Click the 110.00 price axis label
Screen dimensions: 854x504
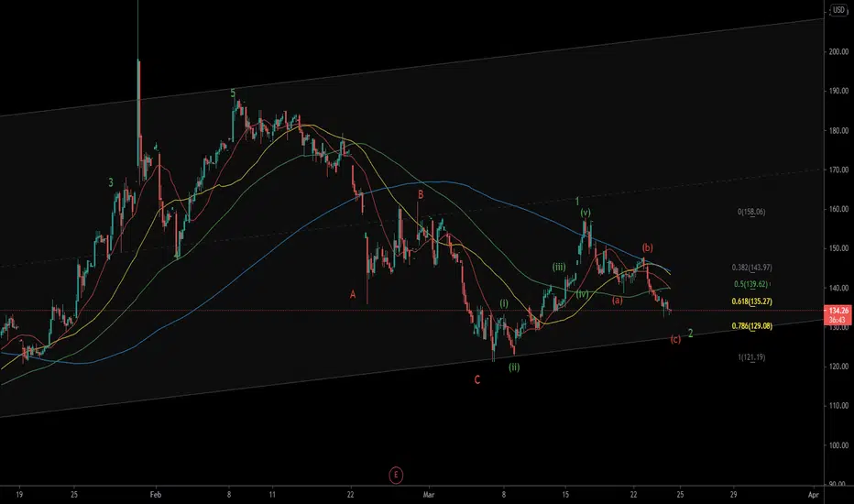[x=838, y=406]
